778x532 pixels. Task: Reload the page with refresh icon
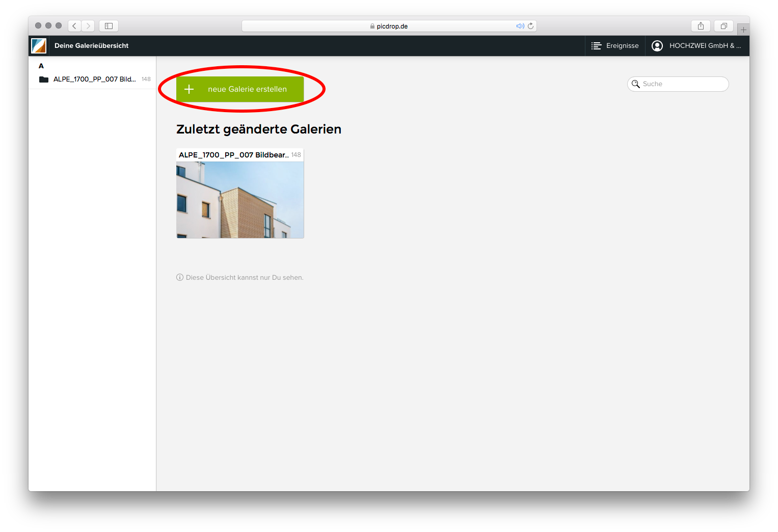coord(531,26)
